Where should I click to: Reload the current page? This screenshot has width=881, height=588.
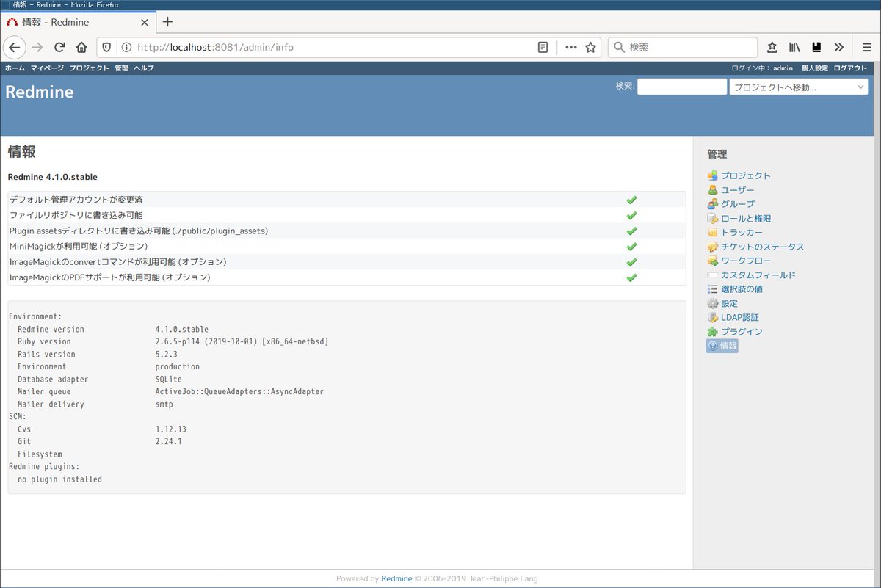tap(60, 47)
